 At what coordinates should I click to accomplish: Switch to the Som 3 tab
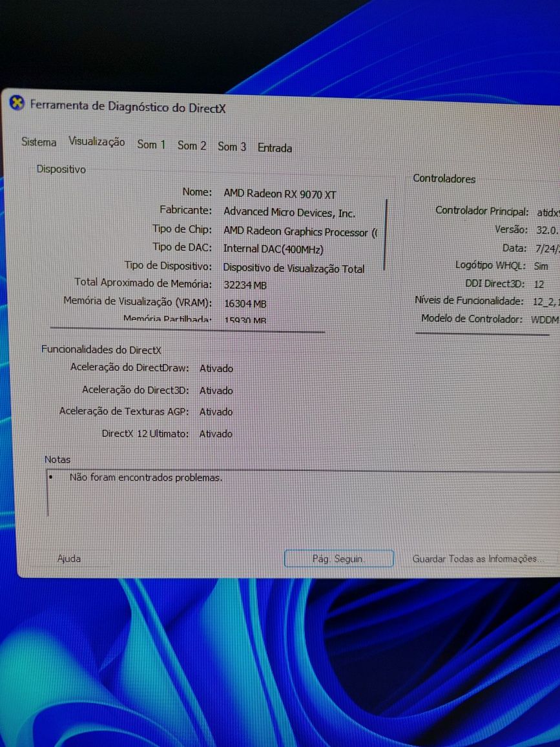pos(232,146)
